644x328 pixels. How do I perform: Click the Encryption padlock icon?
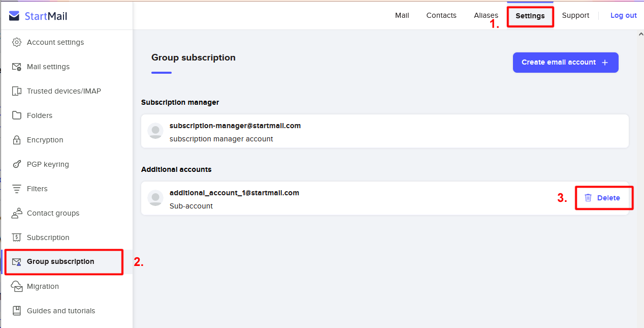[17, 140]
